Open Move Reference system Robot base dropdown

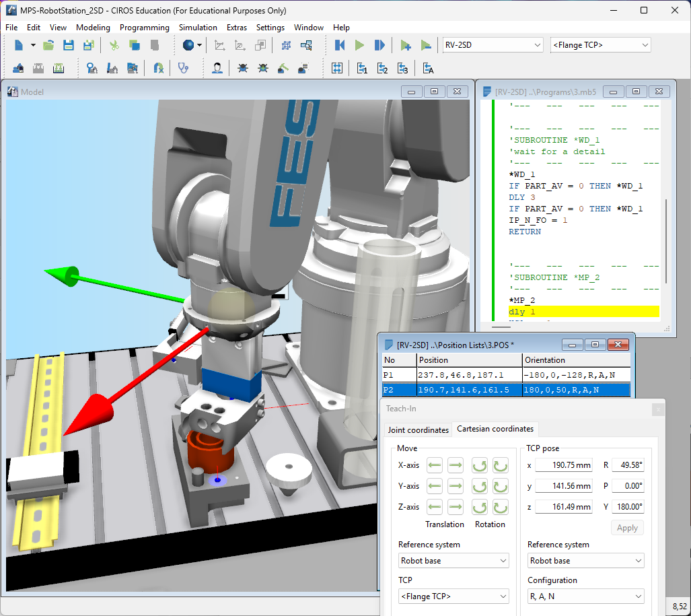pyautogui.click(x=453, y=561)
